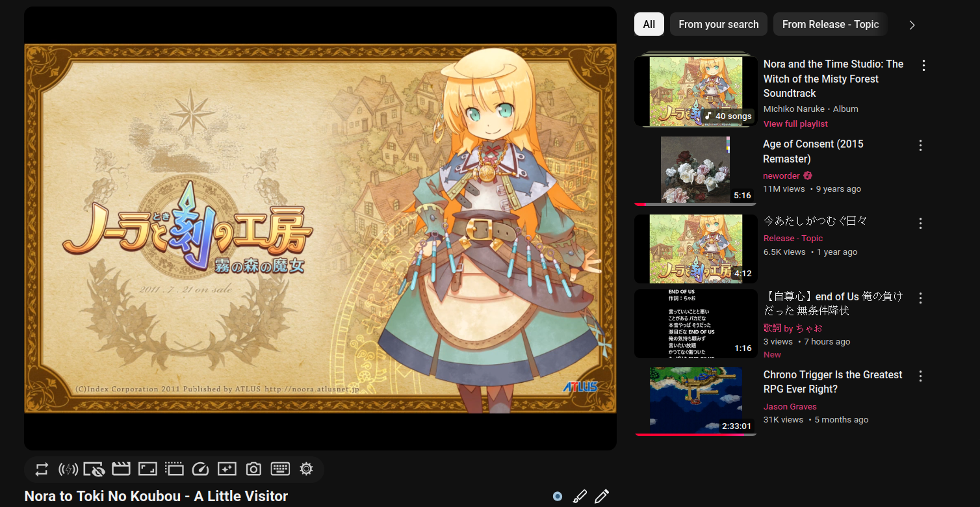Open the 4:12 Nora video thumbnail

tap(696, 249)
